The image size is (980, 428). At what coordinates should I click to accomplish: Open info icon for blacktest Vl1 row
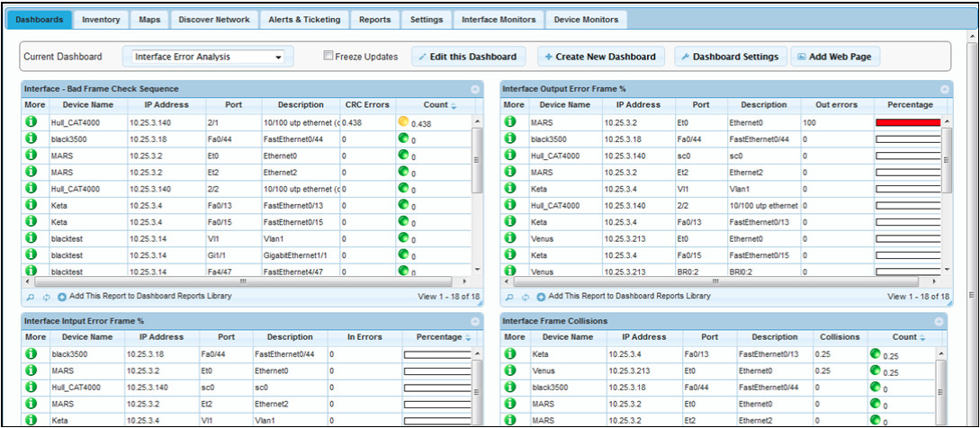[30, 237]
